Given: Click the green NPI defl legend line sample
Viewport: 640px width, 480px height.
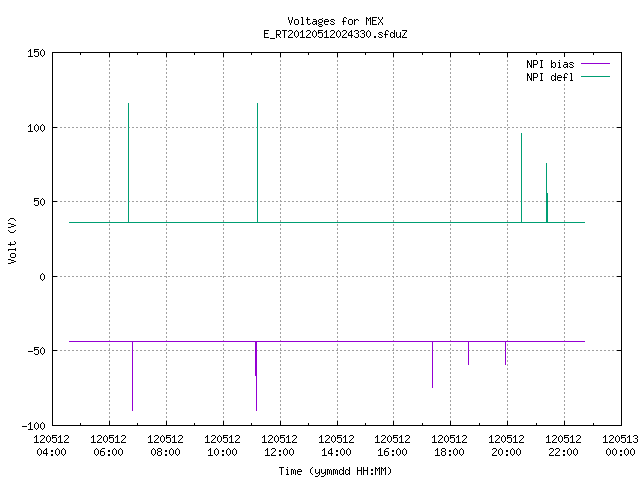Looking at the screenshot, I should click(596, 76).
